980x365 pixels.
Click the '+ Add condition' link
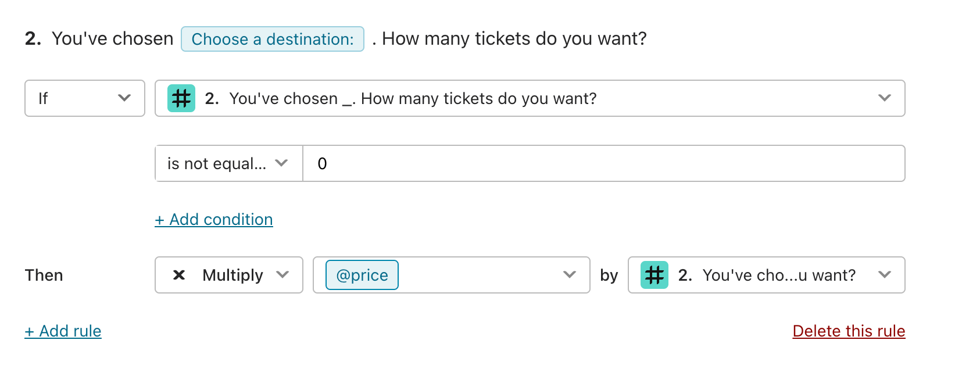214,220
